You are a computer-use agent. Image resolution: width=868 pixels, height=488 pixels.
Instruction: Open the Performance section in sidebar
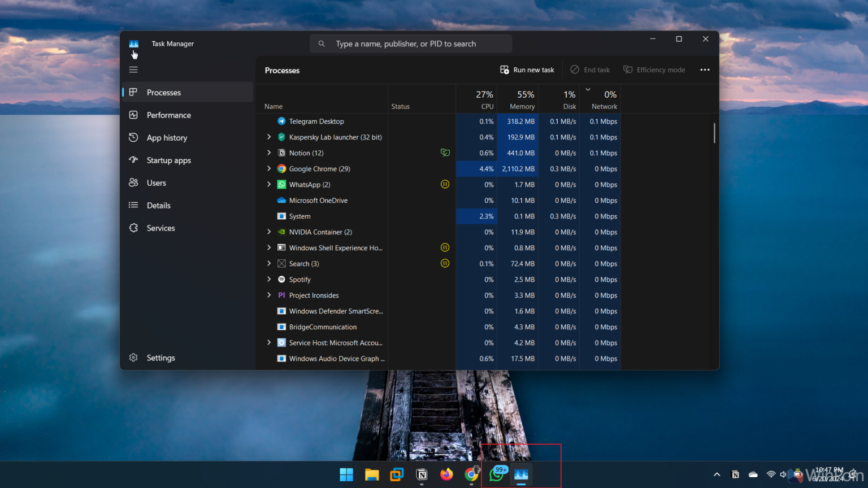pyautogui.click(x=168, y=115)
